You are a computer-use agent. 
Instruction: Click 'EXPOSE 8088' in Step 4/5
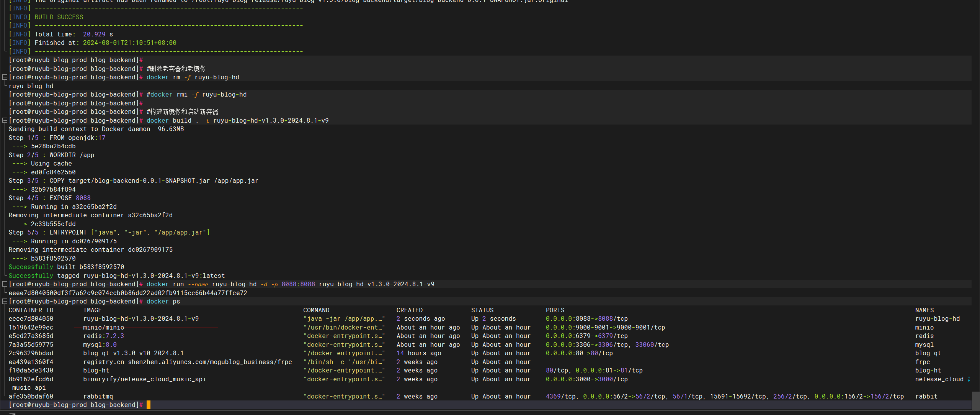coord(70,198)
